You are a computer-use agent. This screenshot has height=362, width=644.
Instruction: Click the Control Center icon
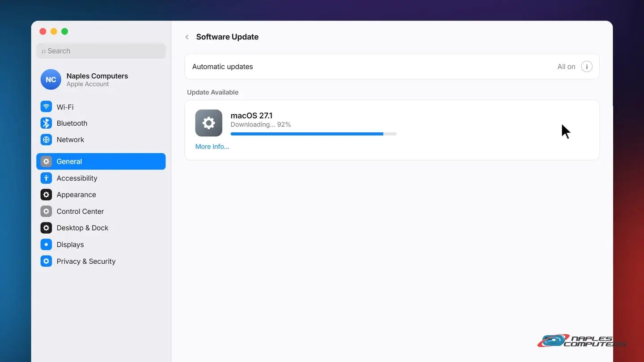click(46, 211)
